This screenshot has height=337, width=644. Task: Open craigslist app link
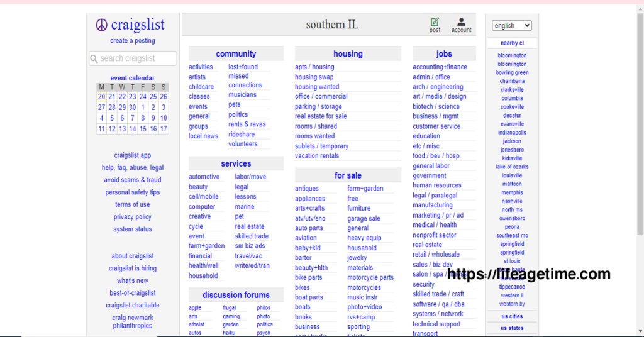coord(133,155)
